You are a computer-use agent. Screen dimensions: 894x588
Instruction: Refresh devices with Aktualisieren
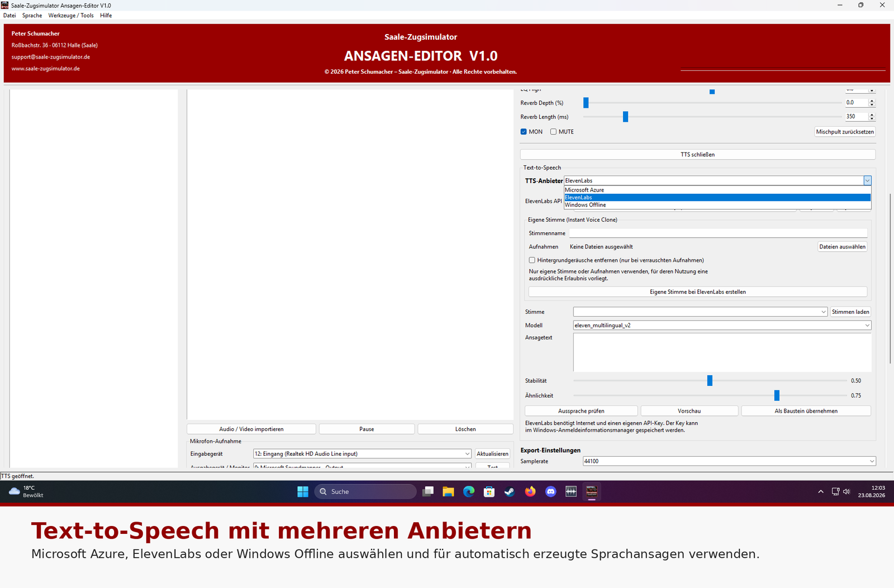[492, 454]
